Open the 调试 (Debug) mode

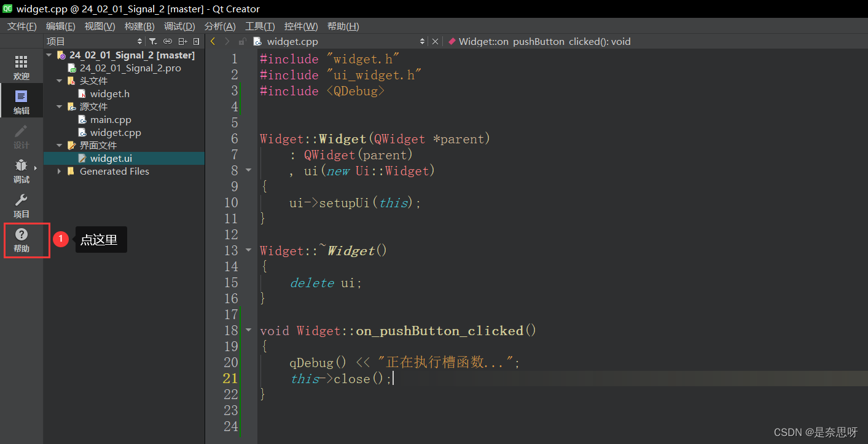point(22,171)
